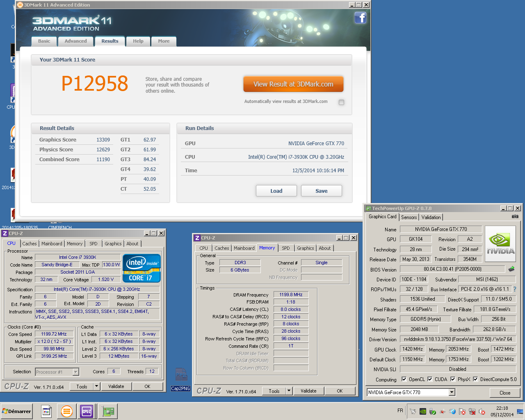This screenshot has width=525, height=420.
Task: Open SPD tab in Memory CPU-Z window
Action: [x=286, y=248]
